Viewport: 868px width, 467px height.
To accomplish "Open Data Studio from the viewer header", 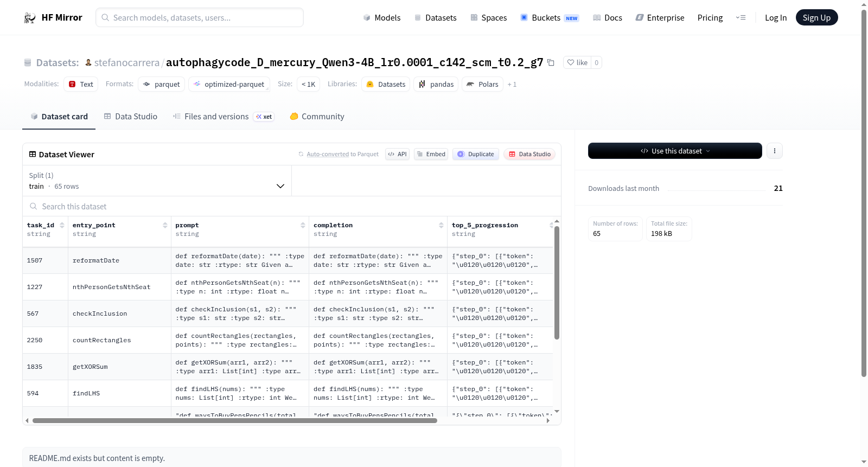I will pos(529,154).
